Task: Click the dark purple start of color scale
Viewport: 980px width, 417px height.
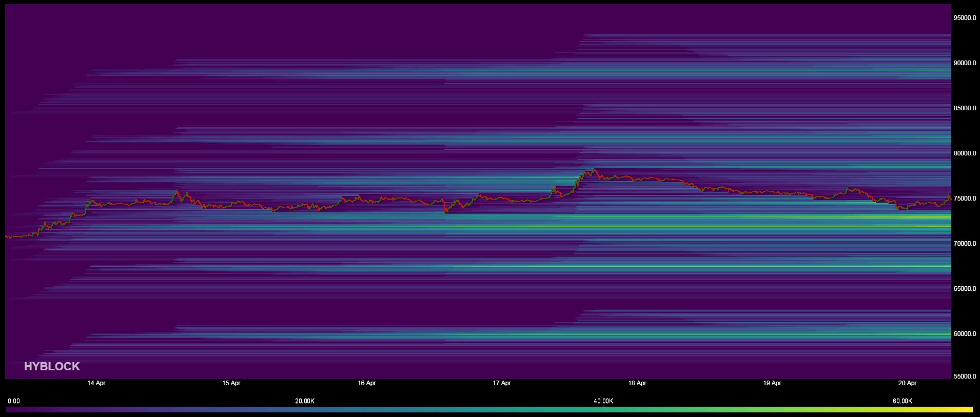Action: [x=11, y=410]
